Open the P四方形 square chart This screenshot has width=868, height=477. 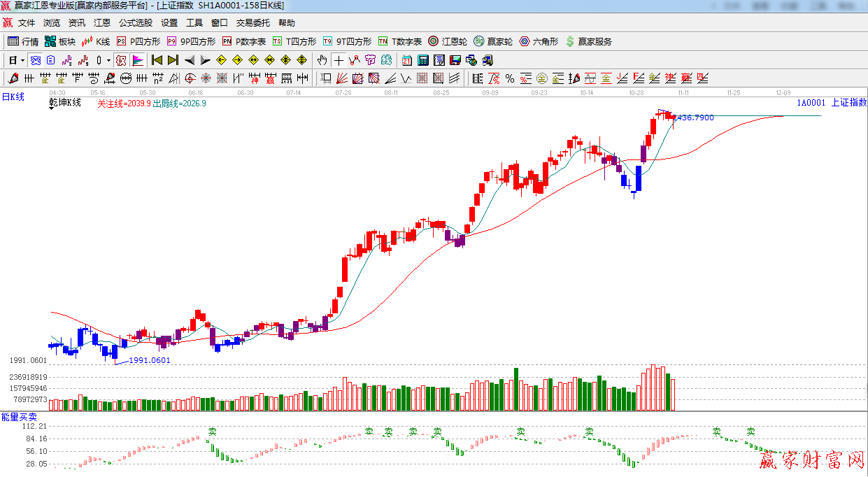coord(138,42)
